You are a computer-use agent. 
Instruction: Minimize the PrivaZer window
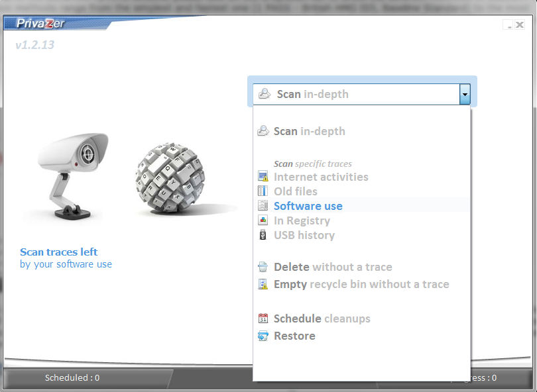(x=508, y=24)
